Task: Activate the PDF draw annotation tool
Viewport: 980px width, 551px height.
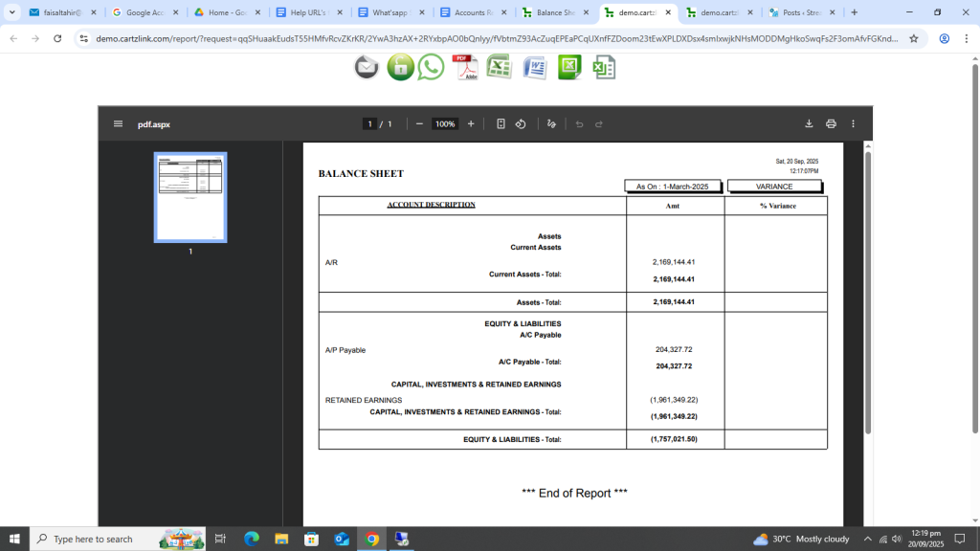Action: 551,123
